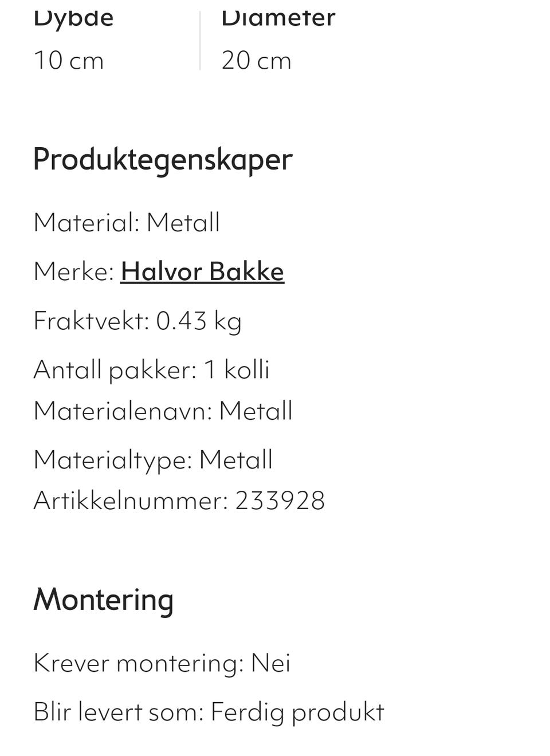Click the Blir levert som label

pyautogui.click(x=119, y=712)
